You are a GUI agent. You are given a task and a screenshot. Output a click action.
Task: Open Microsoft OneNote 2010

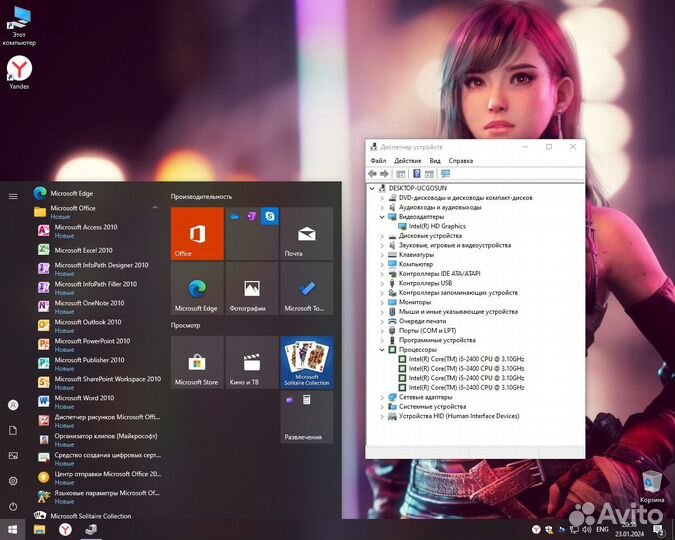[x=99, y=307]
